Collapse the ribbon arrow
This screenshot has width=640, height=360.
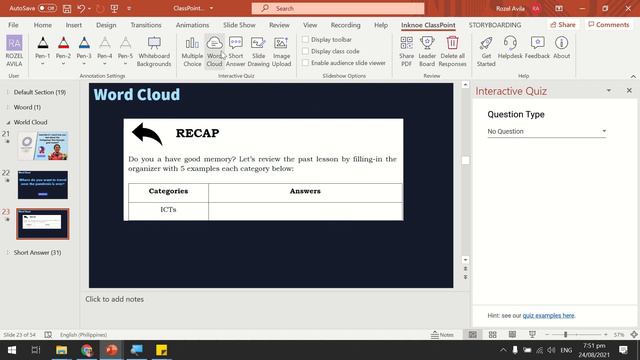click(633, 76)
